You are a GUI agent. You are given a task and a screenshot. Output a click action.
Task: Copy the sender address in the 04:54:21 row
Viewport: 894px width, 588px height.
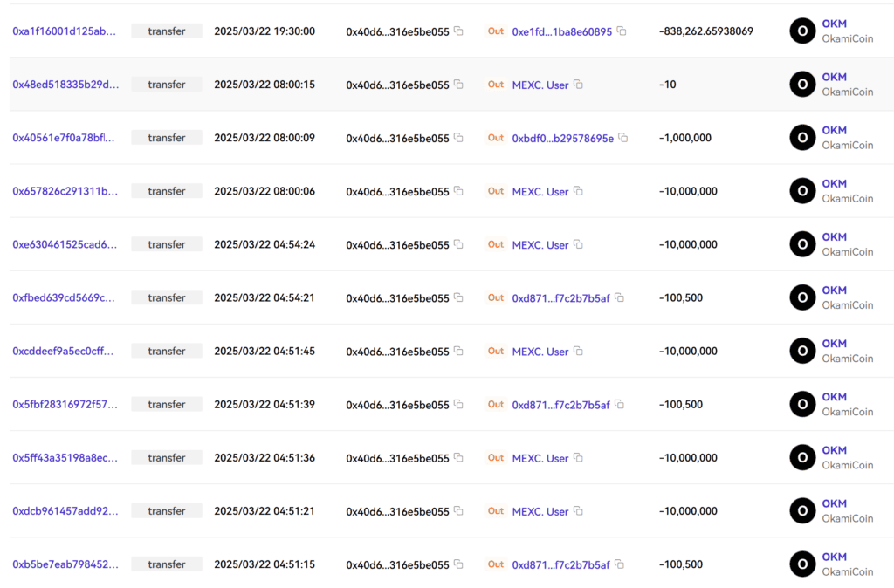[x=458, y=298]
